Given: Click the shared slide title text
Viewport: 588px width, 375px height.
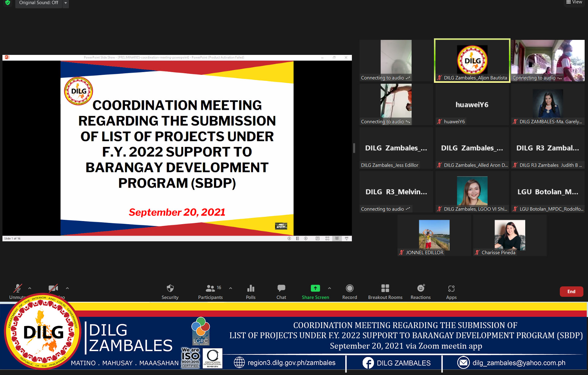Looking at the screenshot, I should 177,144.
